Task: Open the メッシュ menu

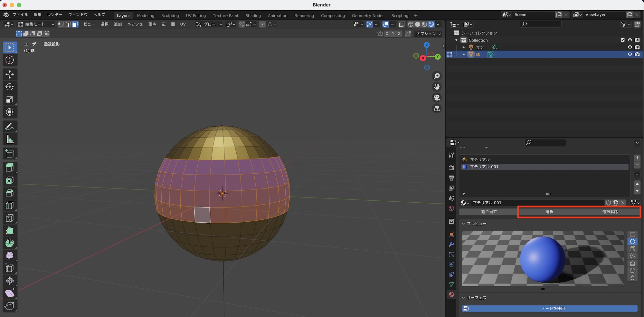Action: pos(135,24)
